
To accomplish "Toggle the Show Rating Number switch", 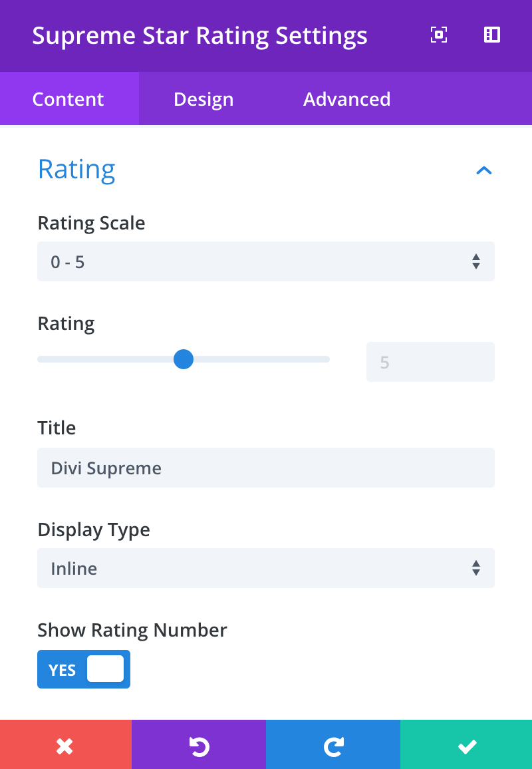I will (x=84, y=669).
